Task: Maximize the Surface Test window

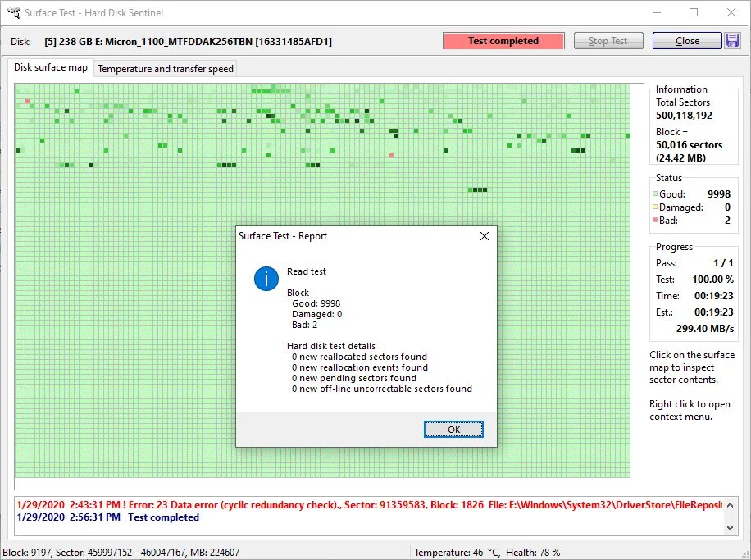Action: [x=694, y=12]
